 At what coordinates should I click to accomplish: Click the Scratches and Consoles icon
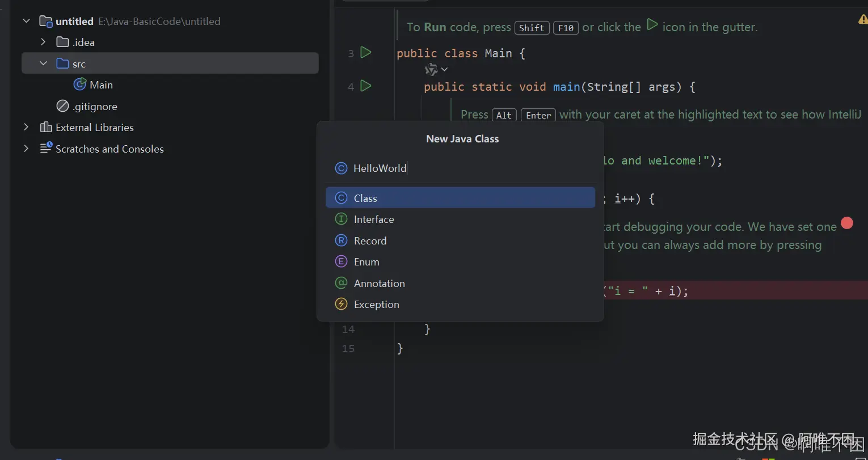(46, 149)
